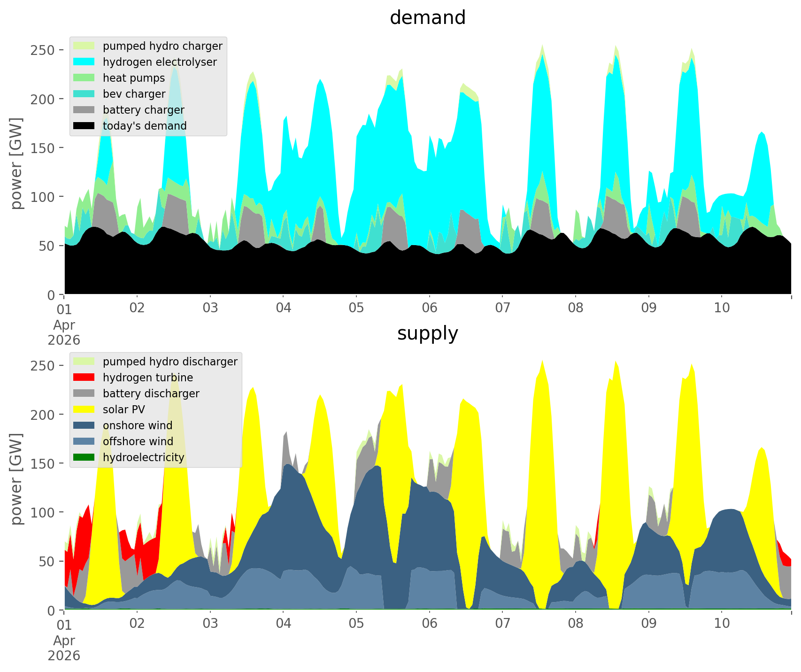Select the yellow solar PV legend swatch

85,409
